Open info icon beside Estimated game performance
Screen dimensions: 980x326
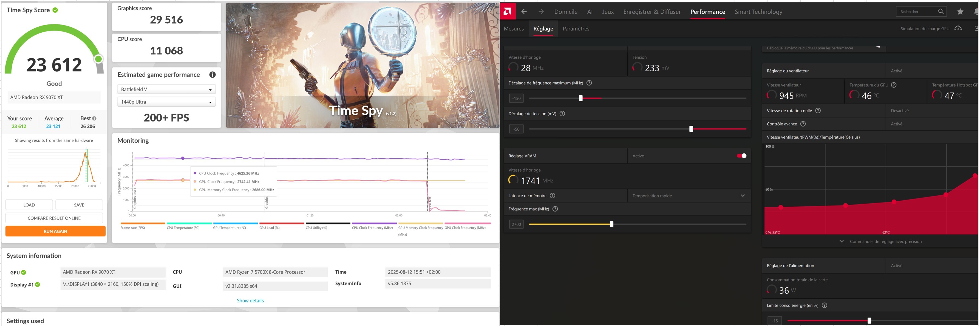[212, 75]
